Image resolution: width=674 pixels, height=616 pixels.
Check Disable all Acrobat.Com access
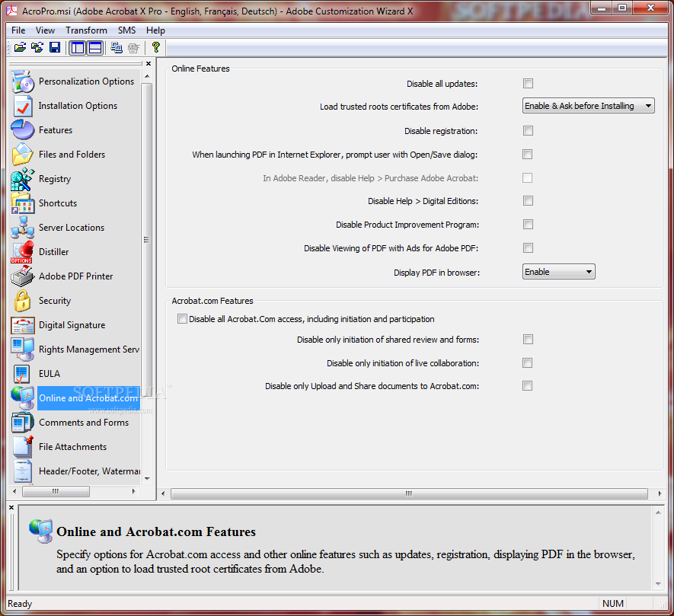pos(182,319)
